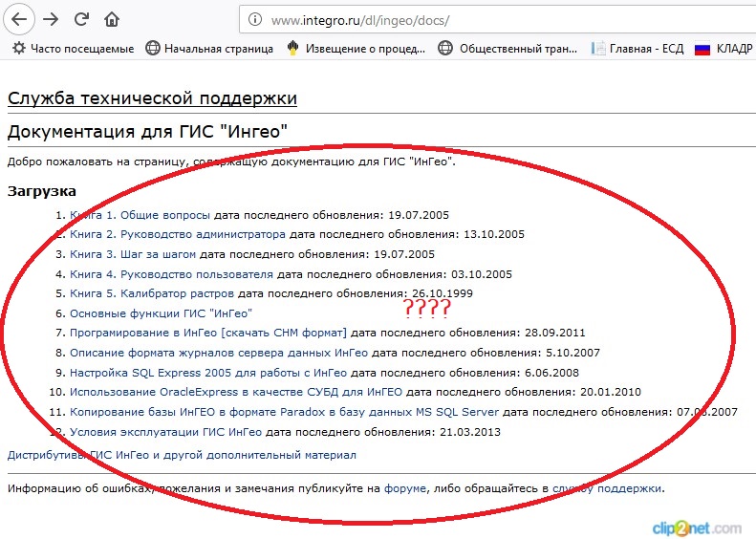The image size is (756, 539).
Task: Click the date 20.01.2010 text
Action: click(611, 392)
